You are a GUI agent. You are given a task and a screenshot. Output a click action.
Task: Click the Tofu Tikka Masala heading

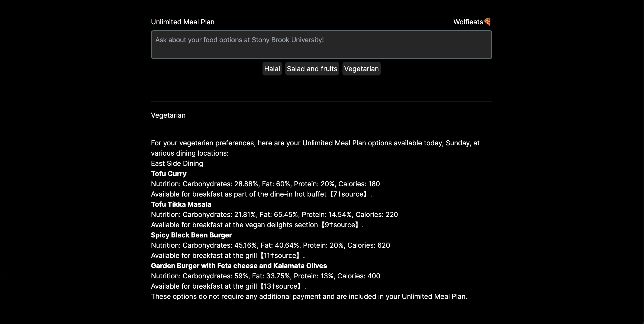(181, 204)
